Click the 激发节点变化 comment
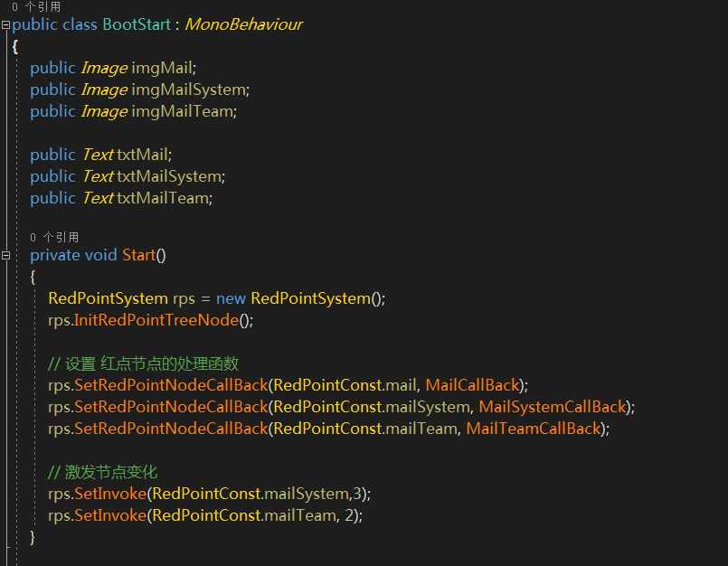This screenshot has height=566, width=728. pyautogui.click(x=102, y=472)
